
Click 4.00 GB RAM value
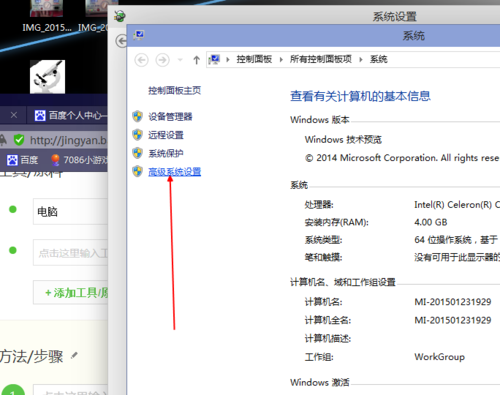[x=431, y=222]
